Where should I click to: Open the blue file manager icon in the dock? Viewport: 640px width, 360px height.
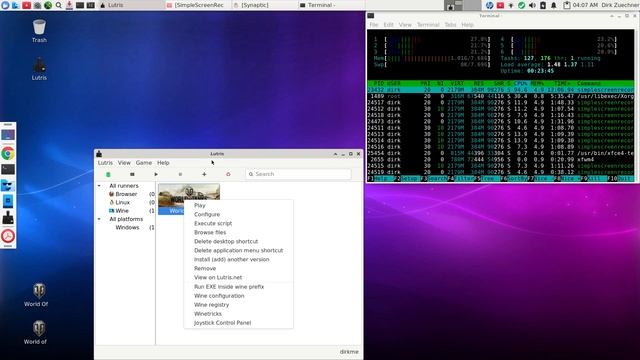click(x=8, y=186)
